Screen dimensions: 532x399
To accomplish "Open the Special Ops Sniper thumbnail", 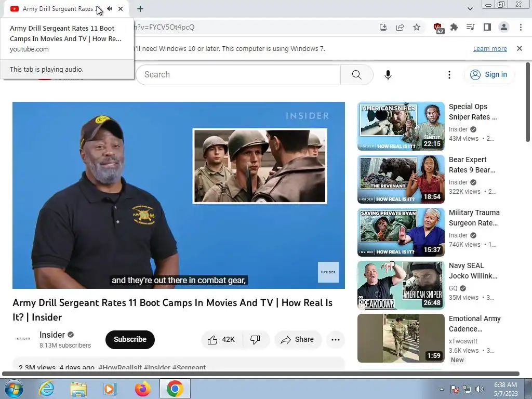I will [401, 126].
